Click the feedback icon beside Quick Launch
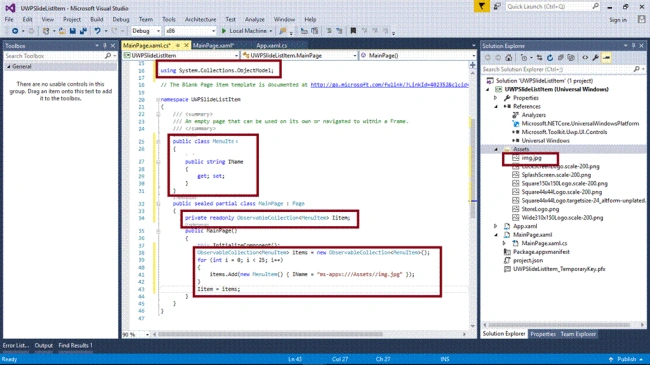This screenshot has height=365, width=650. tap(497, 6)
